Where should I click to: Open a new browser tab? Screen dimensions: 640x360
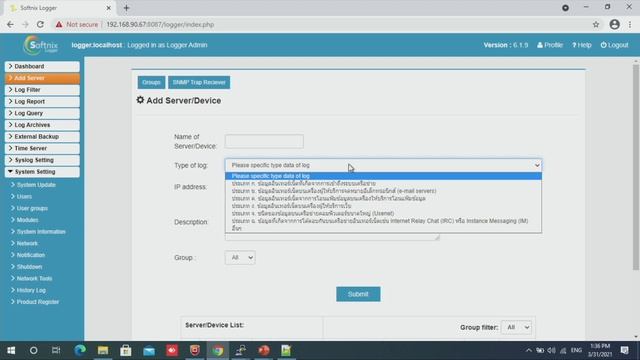[127, 8]
